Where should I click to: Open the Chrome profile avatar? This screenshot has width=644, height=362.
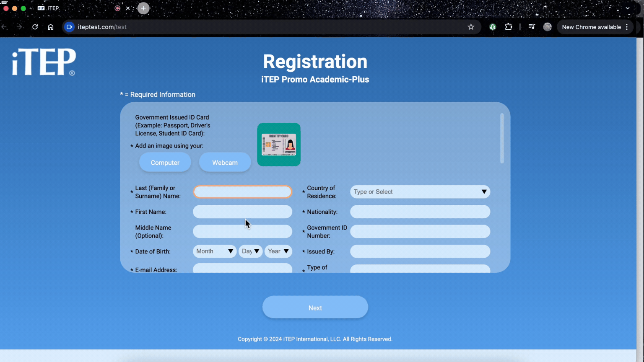(x=547, y=27)
